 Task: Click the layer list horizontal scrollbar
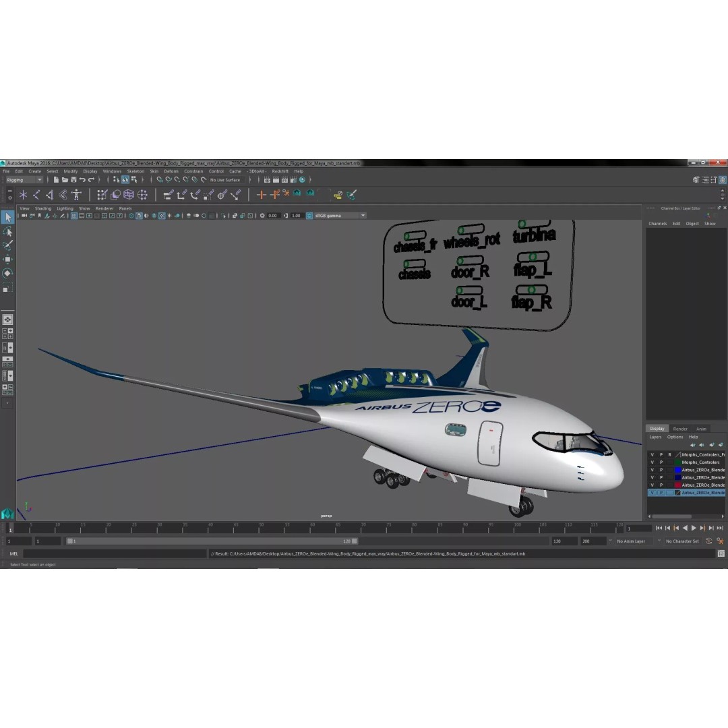672,516
